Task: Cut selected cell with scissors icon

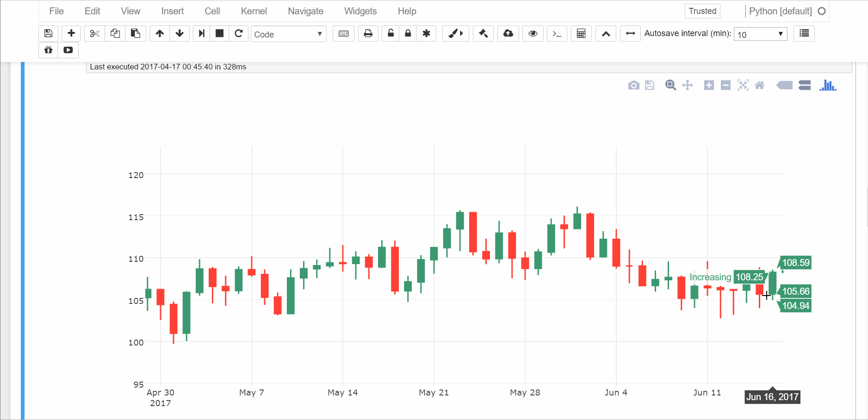Action: [x=94, y=33]
